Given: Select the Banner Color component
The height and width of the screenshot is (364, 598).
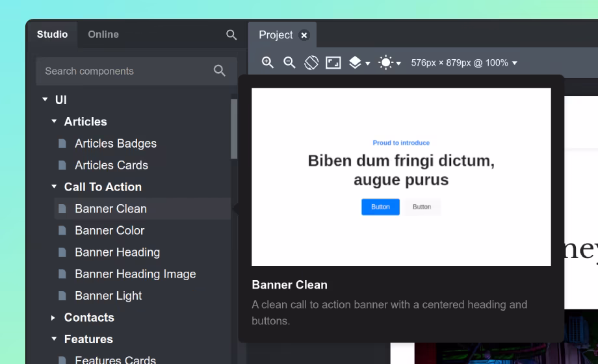Looking at the screenshot, I should coord(109,230).
